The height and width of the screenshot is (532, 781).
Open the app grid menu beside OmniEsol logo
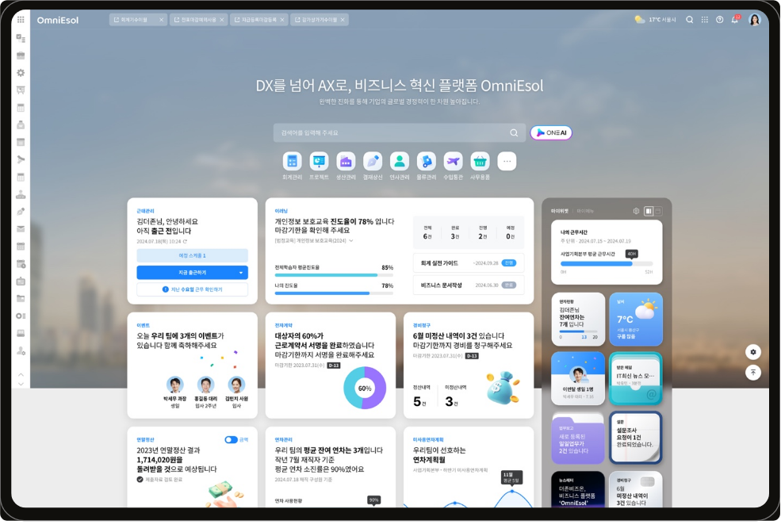(21, 20)
